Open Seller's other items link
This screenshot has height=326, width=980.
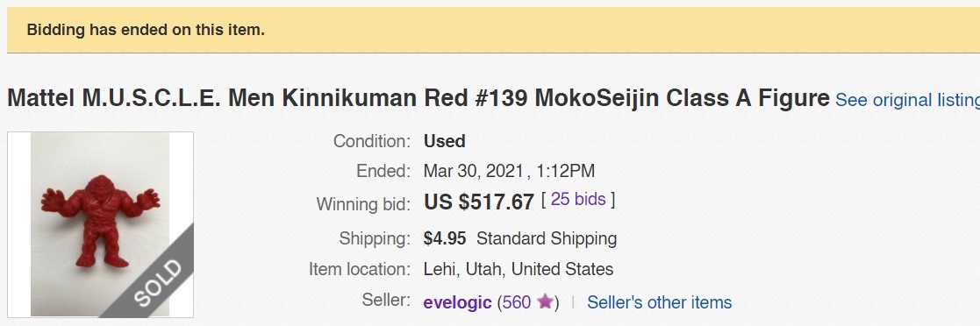pyautogui.click(x=660, y=302)
